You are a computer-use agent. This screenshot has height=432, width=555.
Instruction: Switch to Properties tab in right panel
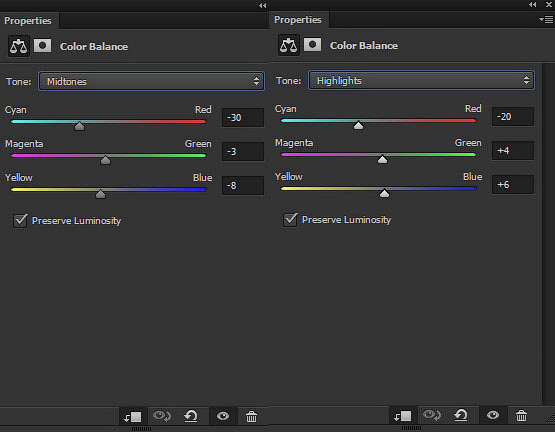click(x=298, y=19)
